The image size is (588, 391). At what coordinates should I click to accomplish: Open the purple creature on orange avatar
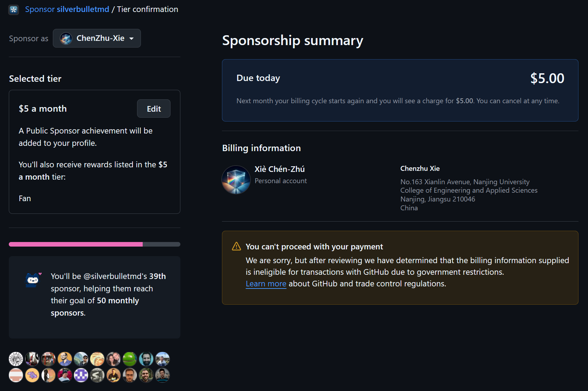pyautogui.click(x=32, y=376)
